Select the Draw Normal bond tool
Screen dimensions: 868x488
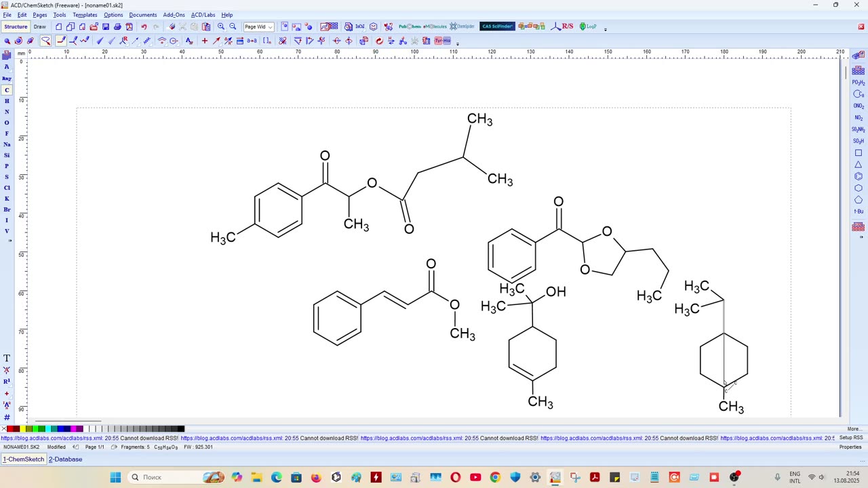tap(61, 41)
